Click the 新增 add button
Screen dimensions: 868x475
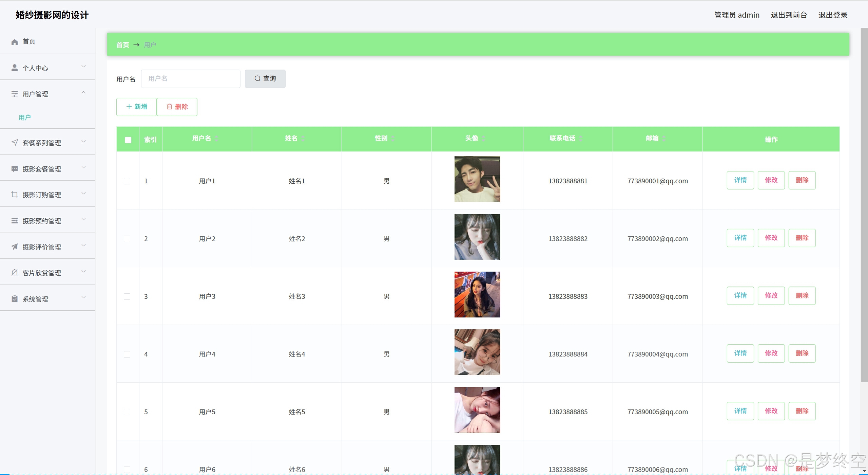click(x=136, y=107)
